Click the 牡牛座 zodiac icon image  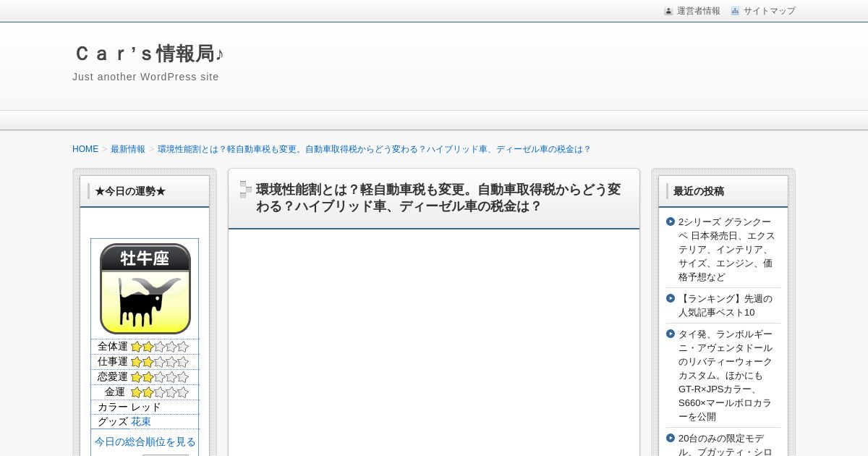[x=145, y=289]
